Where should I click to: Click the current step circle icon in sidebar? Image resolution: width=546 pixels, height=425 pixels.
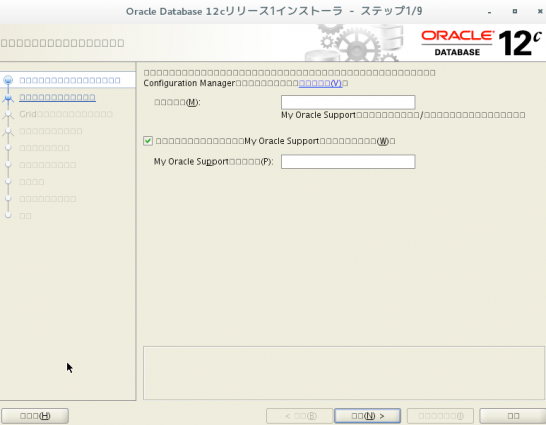(x=8, y=80)
